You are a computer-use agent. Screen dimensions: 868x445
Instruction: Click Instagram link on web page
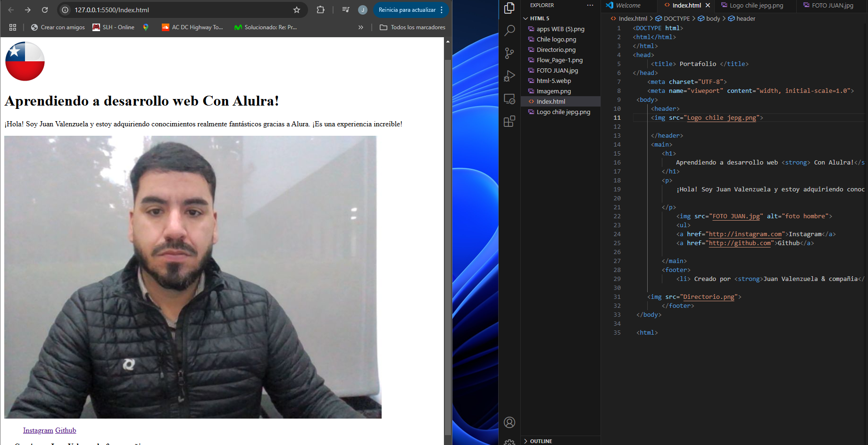point(38,430)
